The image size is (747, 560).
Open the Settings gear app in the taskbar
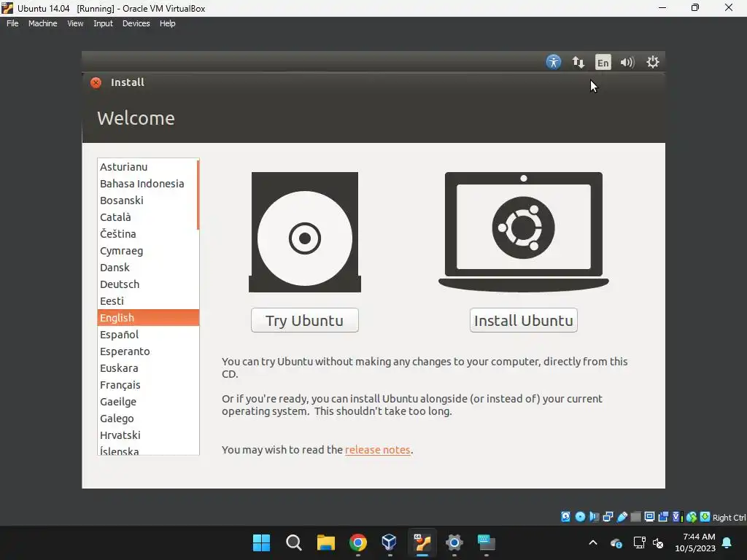[454, 542]
